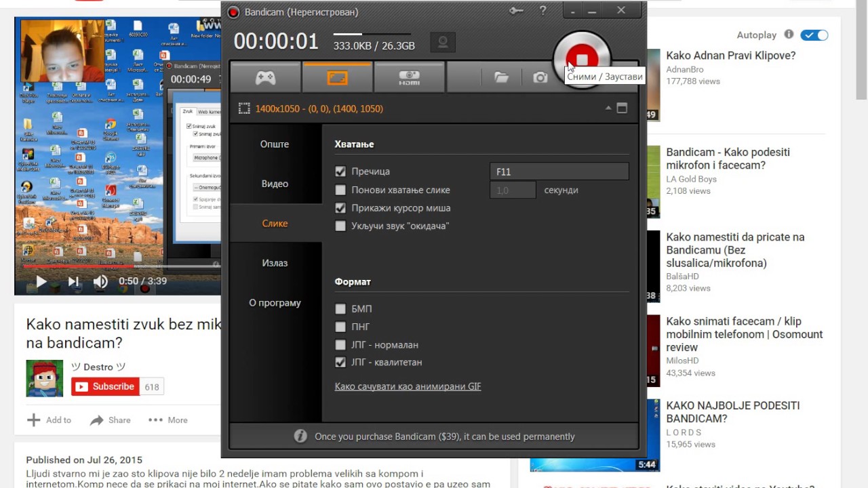
Task: Select ЈПГ - нормалан format checkbox
Action: point(340,345)
